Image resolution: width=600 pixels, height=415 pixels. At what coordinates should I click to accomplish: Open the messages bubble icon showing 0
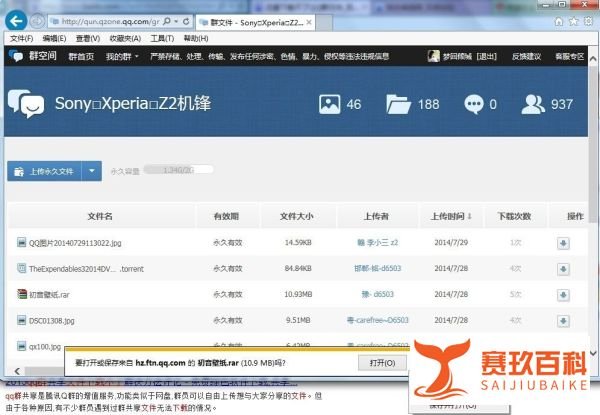point(474,104)
